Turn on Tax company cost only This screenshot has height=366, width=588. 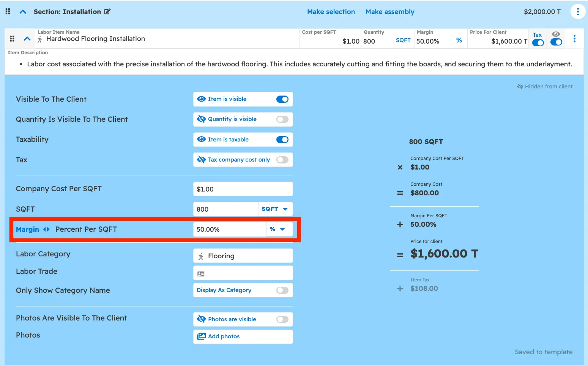click(x=282, y=160)
